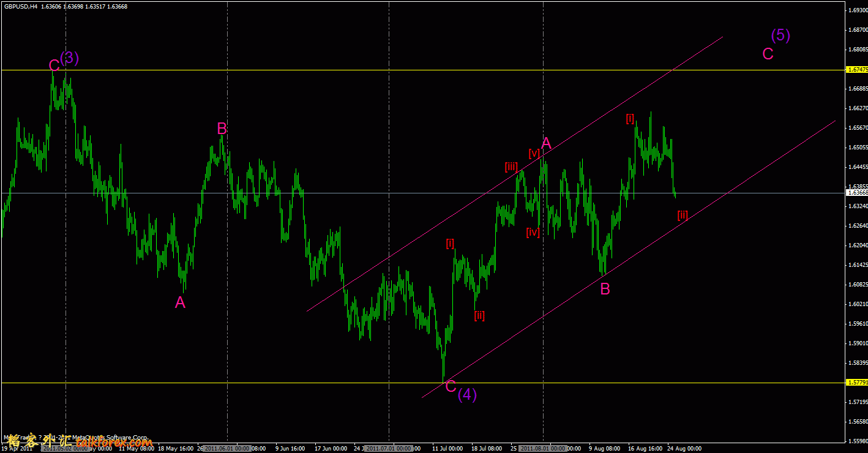Click the pink C label beside (4)
Image resolution: width=868 pixels, height=453 pixels.
coord(451,386)
